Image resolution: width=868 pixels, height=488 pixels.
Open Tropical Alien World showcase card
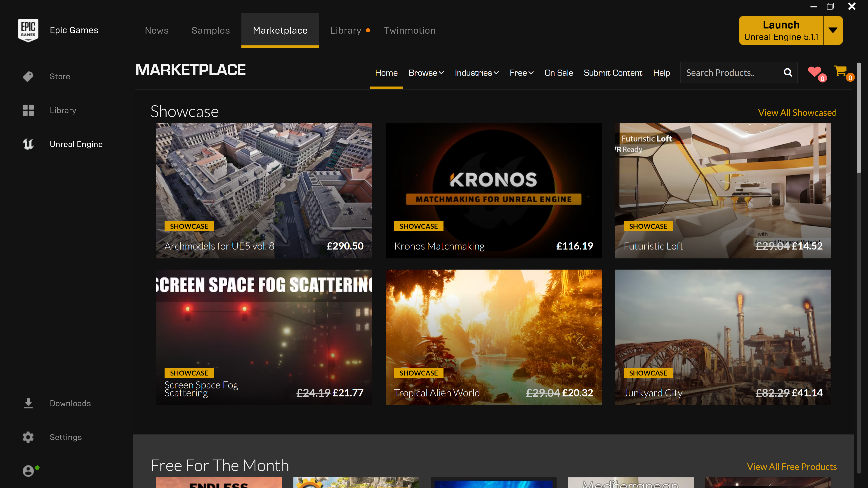pyautogui.click(x=493, y=337)
